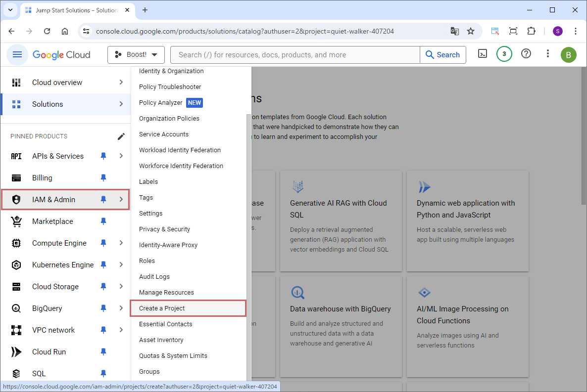Click the SQL stack icon
The width and height of the screenshot is (587, 392).
tap(16, 373)
